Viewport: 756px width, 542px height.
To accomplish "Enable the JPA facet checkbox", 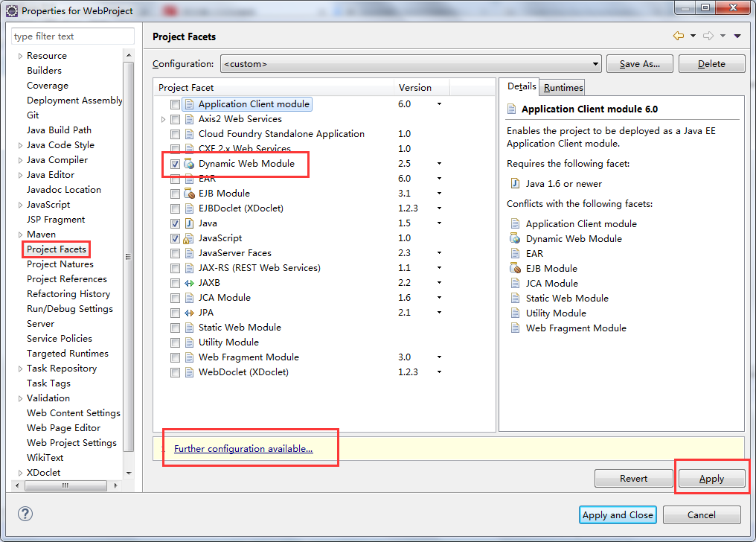I will click(x=175, y=313).
